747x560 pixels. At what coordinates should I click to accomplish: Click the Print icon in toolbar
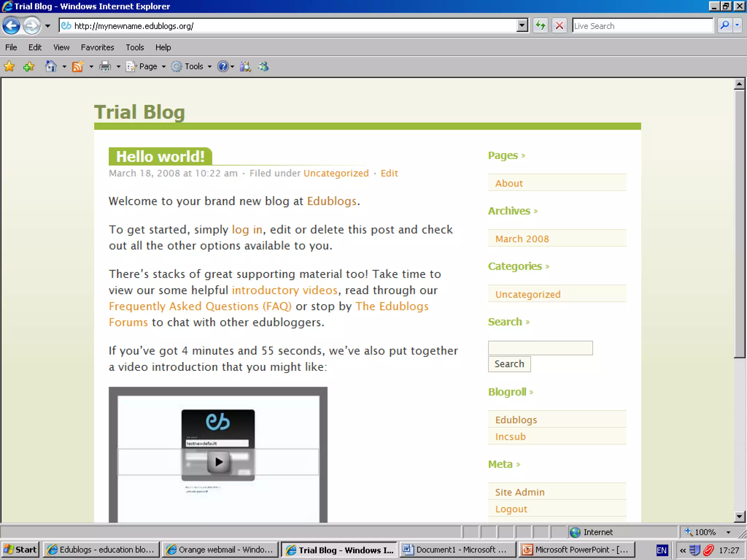pyautogui.click(x=105, y=66)
